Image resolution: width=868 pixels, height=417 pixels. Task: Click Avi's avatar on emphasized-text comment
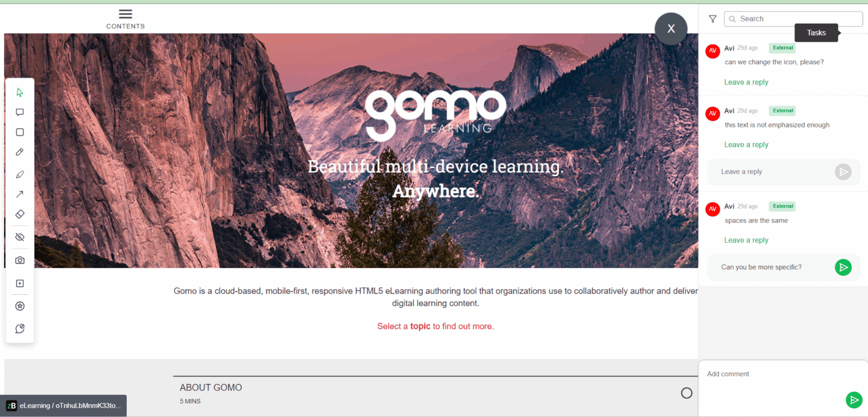pos(712,114)
